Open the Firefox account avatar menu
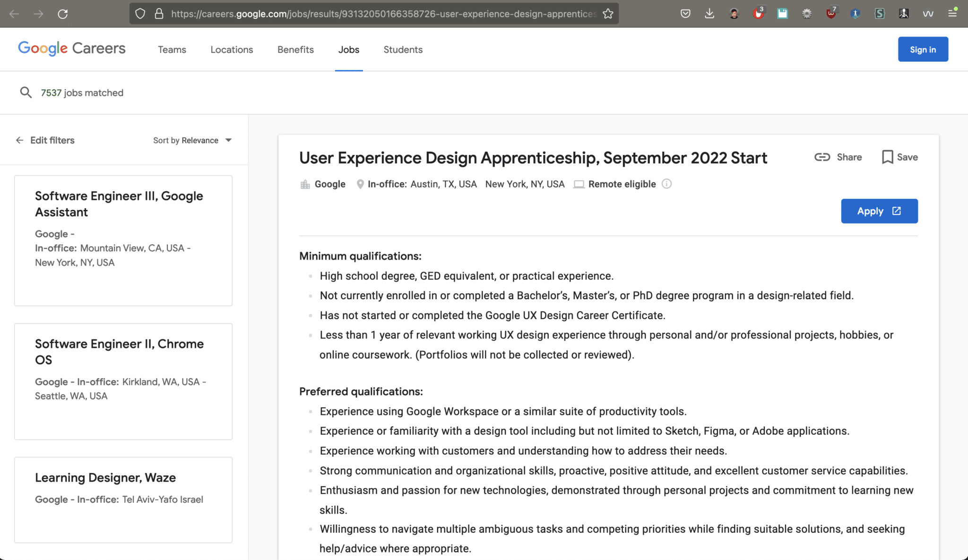Screen dimensions: 968x560 pos(734,13)
